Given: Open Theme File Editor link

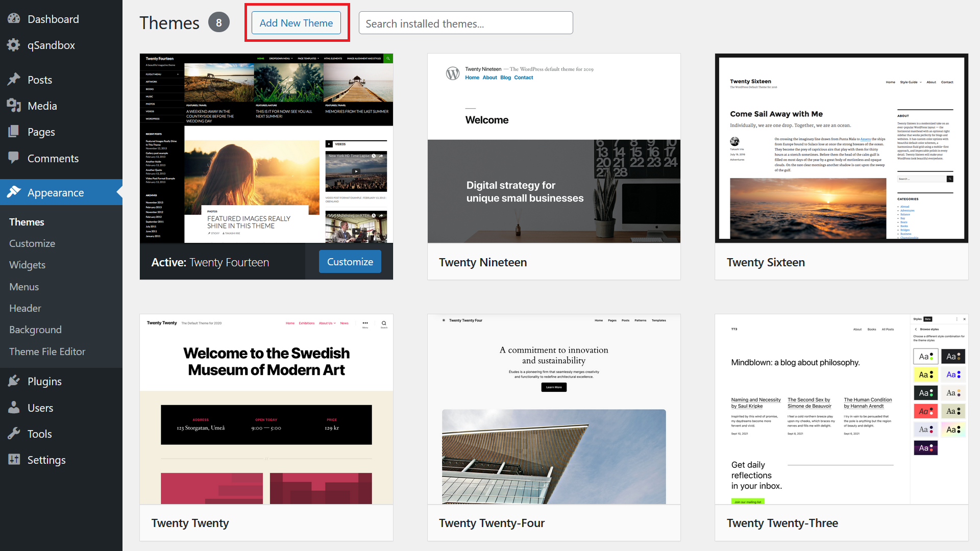Looking at the screenshot, I should [x=47, y=352].
